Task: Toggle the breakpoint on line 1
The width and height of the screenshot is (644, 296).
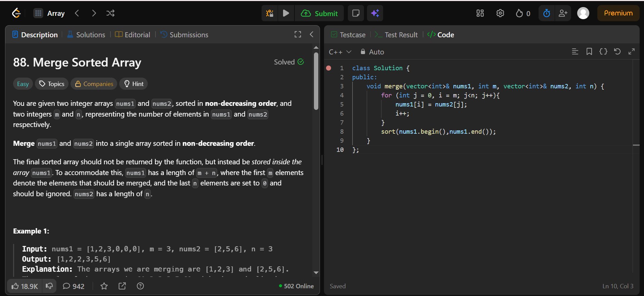Action: point(329,68)
